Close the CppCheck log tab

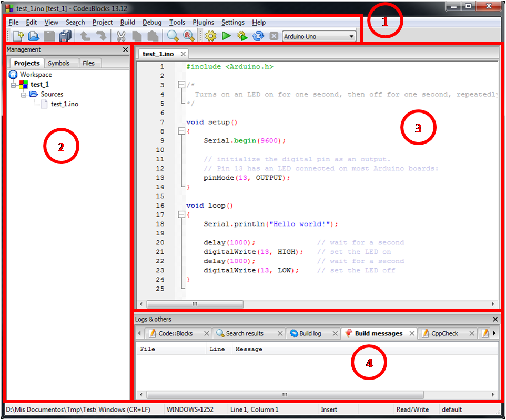pos(472,334)
